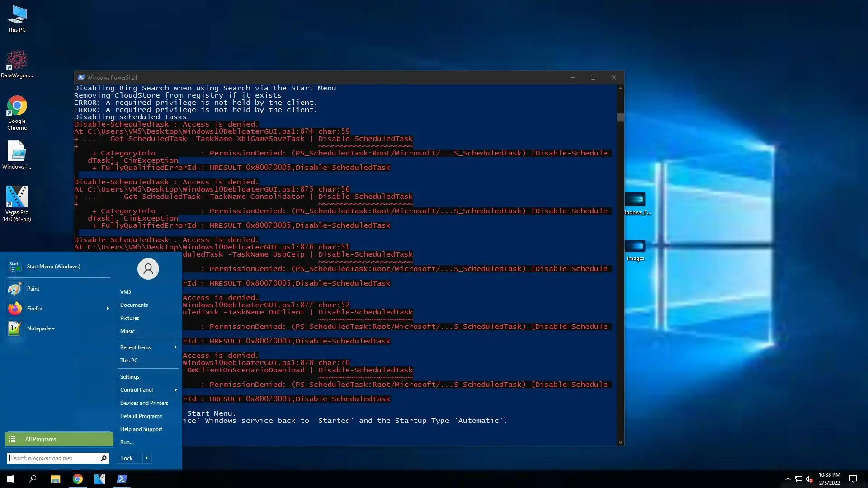
Task: Open Vegas Pro 14.0 desktop shortcut
Action: click(17, 203)
